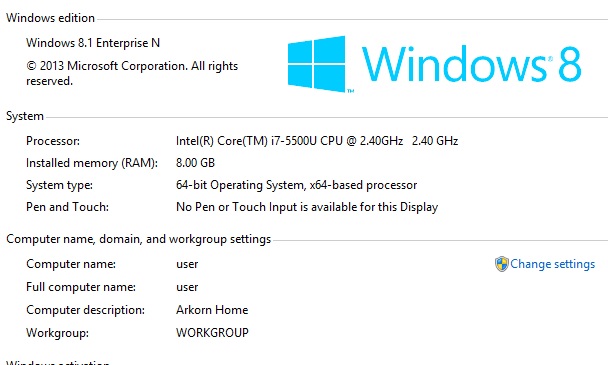Click the WORKGROUP value

click(212, 333)
